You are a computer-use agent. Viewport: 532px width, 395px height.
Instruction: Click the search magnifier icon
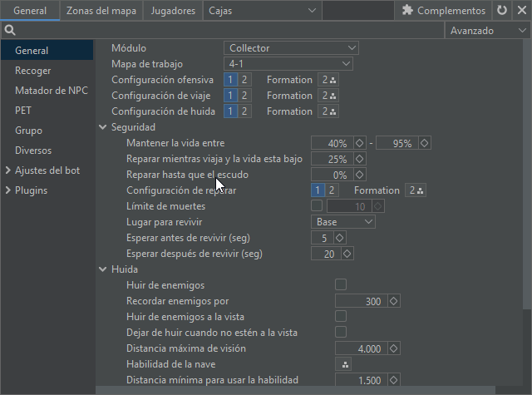click(9, 30)
